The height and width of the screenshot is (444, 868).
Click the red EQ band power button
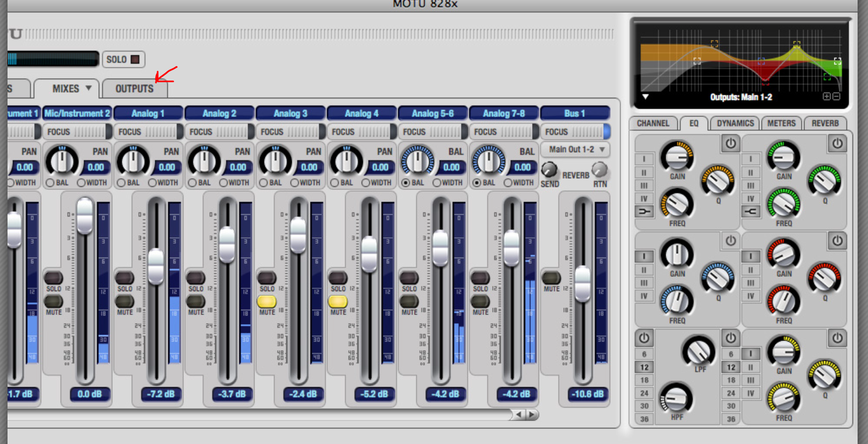pos(837,240)
